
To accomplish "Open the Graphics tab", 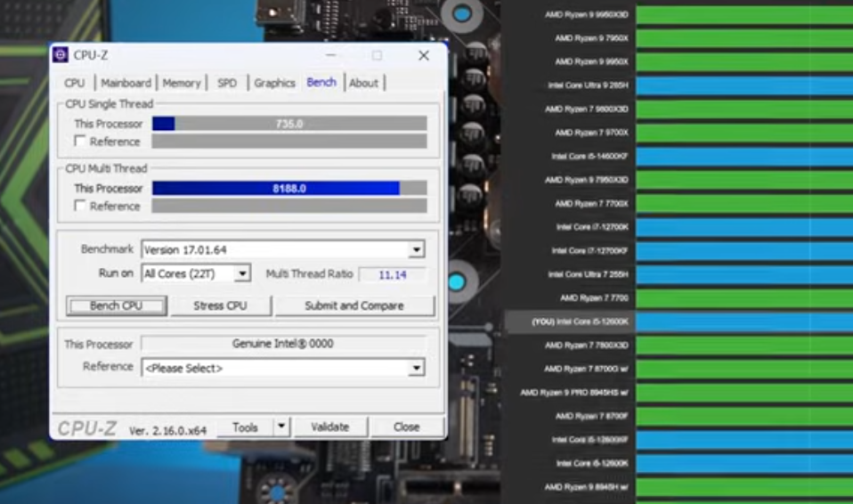I will click(274, 84).
